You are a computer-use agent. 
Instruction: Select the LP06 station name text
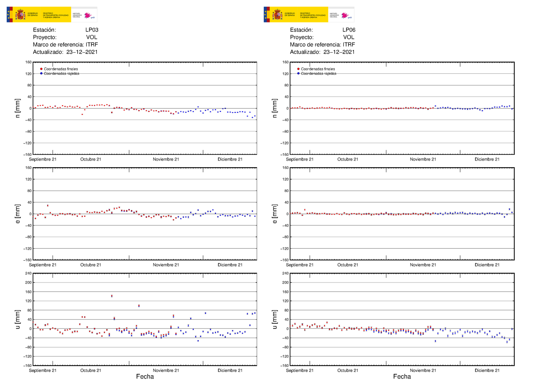tap(349, 30)
